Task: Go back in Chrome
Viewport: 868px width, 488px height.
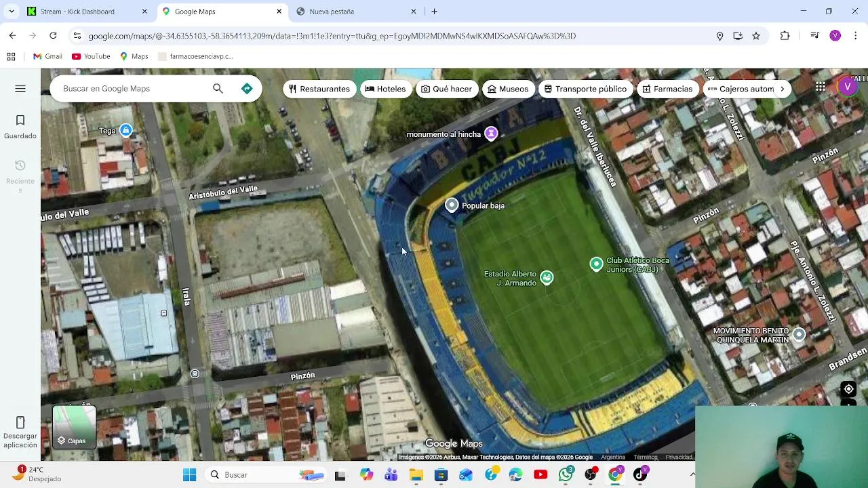Action: click(12, 36)
